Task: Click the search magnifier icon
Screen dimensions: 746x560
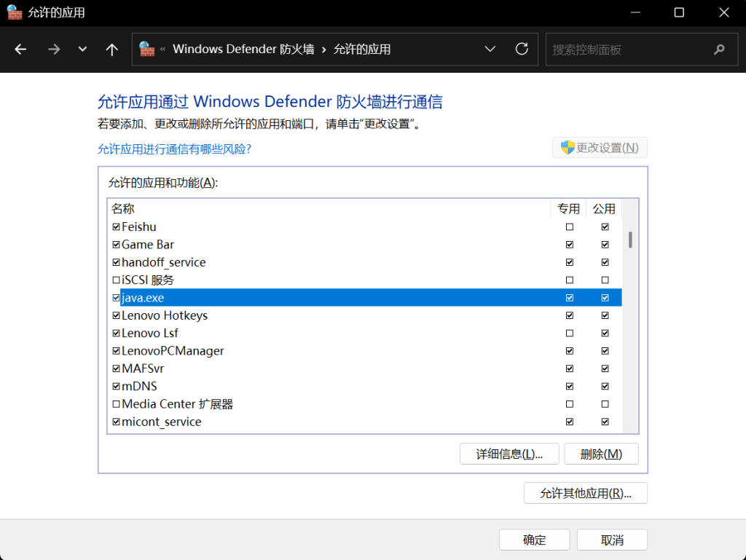Action: (x=719, y=49)
